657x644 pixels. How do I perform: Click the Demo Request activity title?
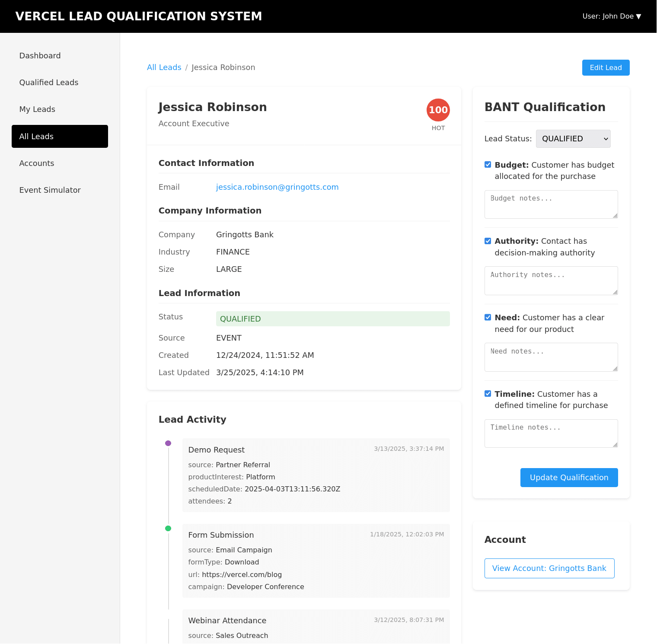(x=216, y=450)
